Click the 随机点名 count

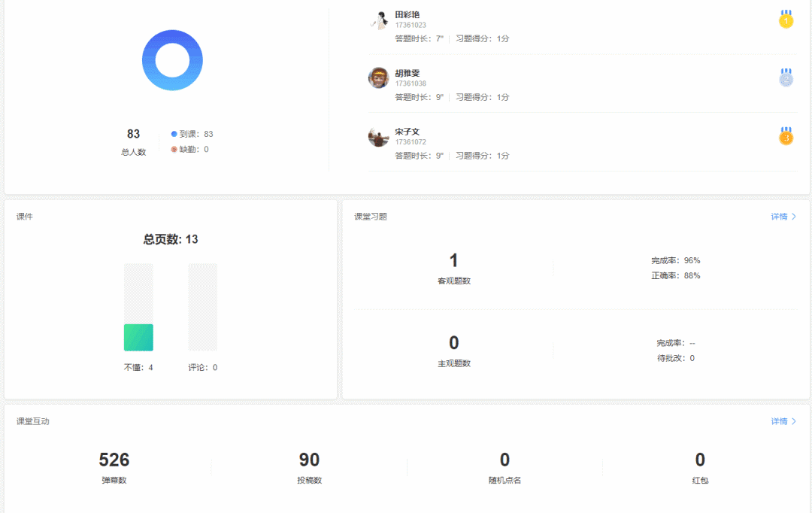pos(505,460)
